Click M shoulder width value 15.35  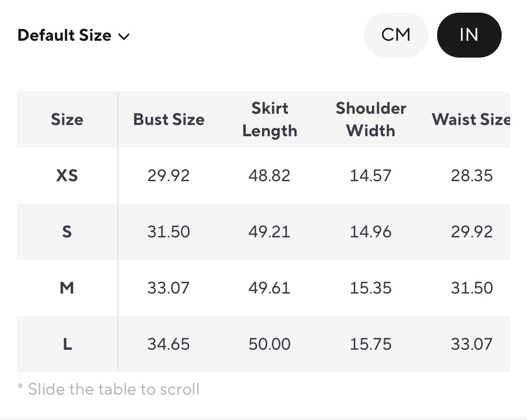coord(371,288)
